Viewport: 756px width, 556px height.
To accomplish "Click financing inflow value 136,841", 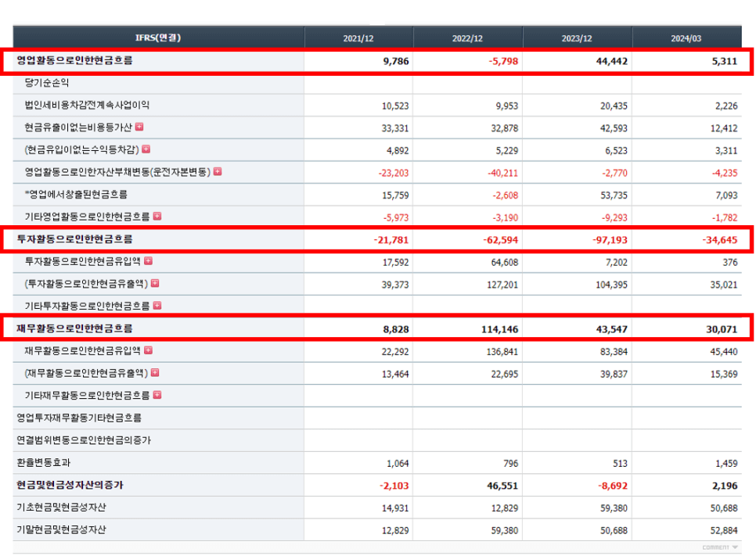I will (x=502, y=352).
